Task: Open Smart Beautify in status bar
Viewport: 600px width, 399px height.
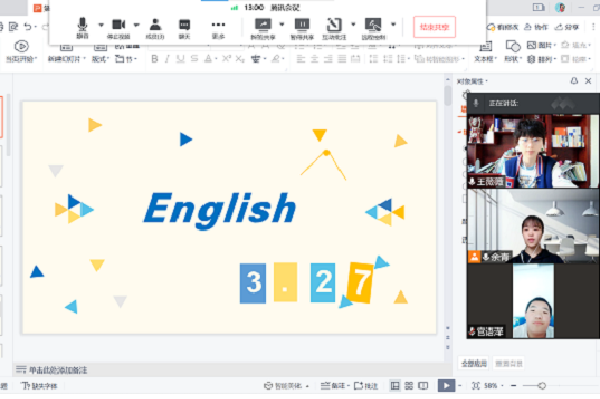Action: tap(287, 386)
